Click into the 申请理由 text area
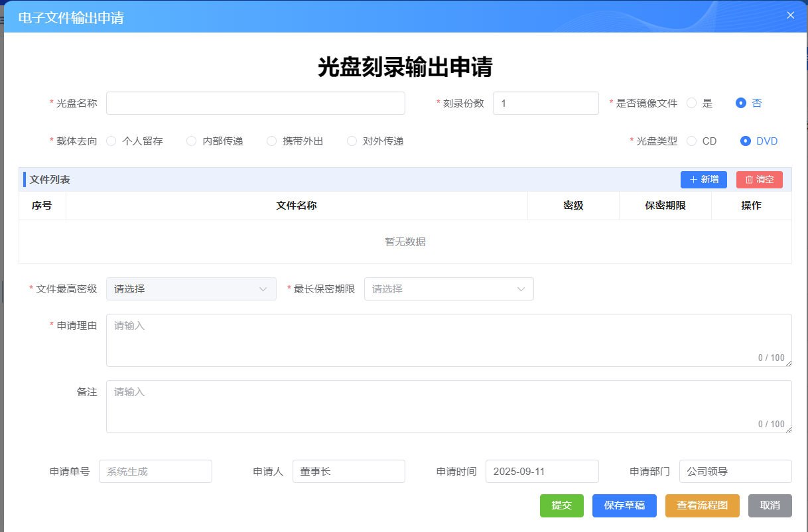808x532 pixels. point(448,340)
